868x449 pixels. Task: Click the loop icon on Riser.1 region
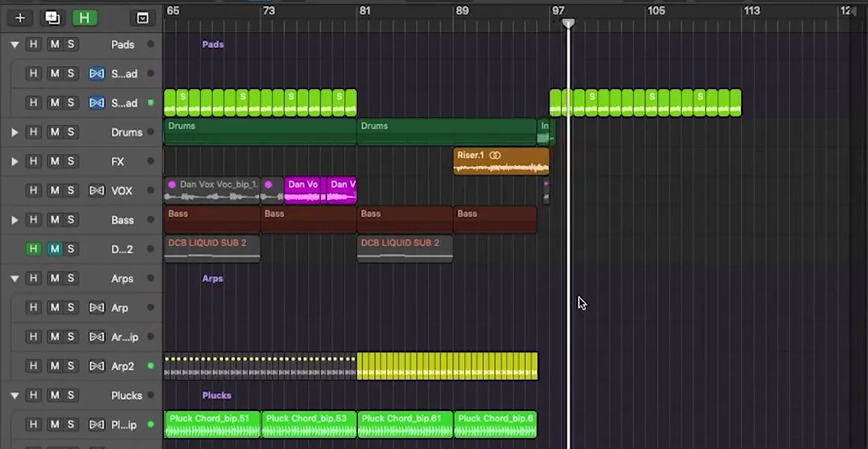(495, 155)
